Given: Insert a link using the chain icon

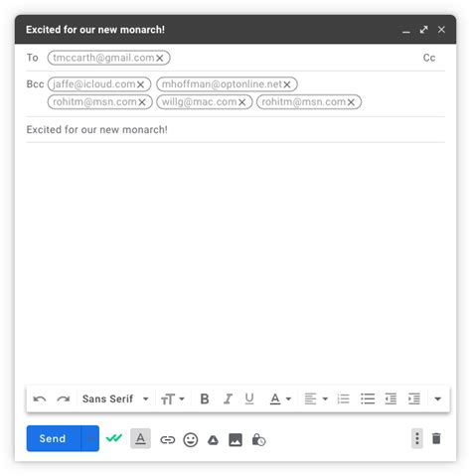Looking at the screenshot, I should pyautogui.click(x=167, y=440).
